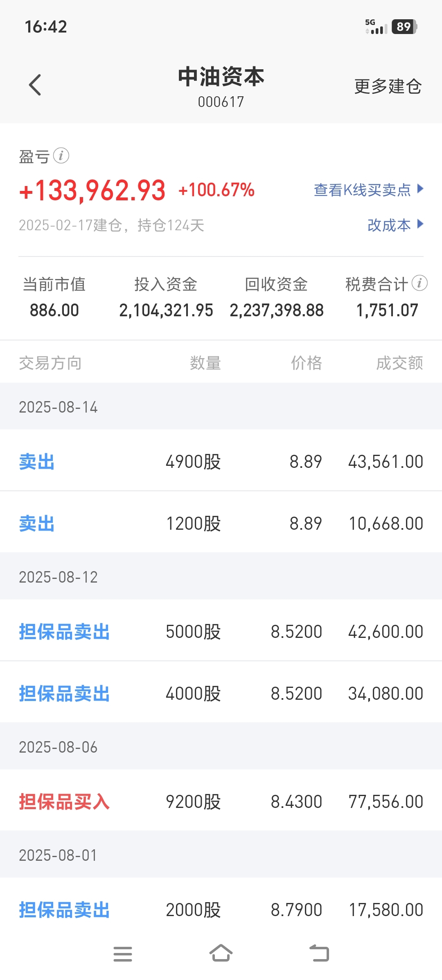Open the 担保品卖出 2000股 trade row
This screenshot has width=442, height=980.
[221, 909]
